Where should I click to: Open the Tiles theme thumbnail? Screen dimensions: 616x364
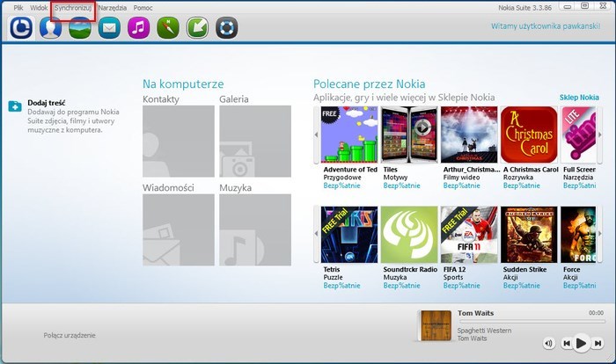[409, 135]
